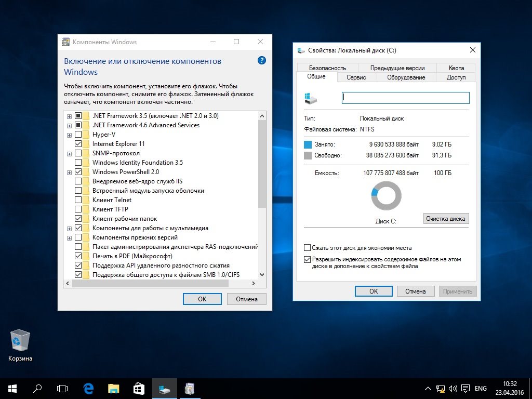Expand 'Компоненты прежних версий' node
This screenshot has height=399, width=532.
69,238
